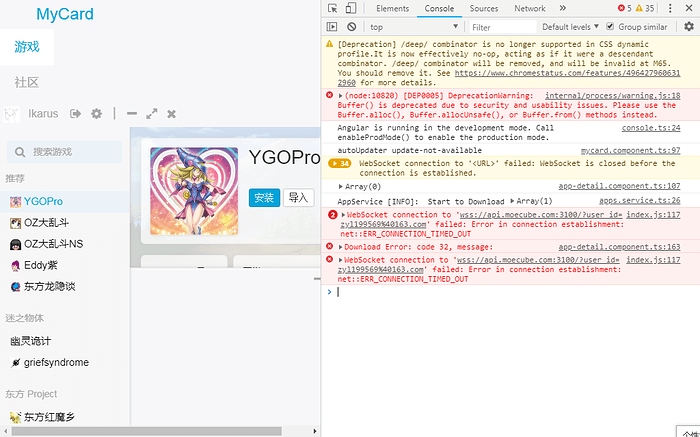Switch to the Elements tab
The image size is (700, 437).
point(392,8)
